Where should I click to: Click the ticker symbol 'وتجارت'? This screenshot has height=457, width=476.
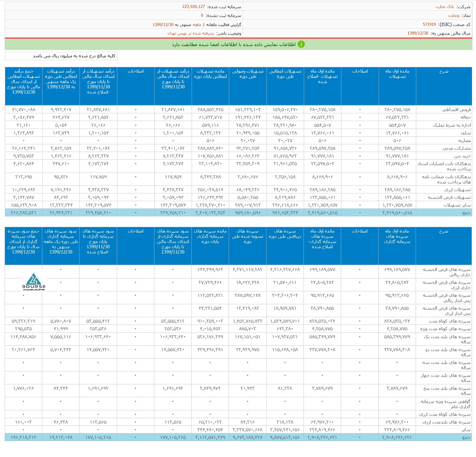[454, 16]
